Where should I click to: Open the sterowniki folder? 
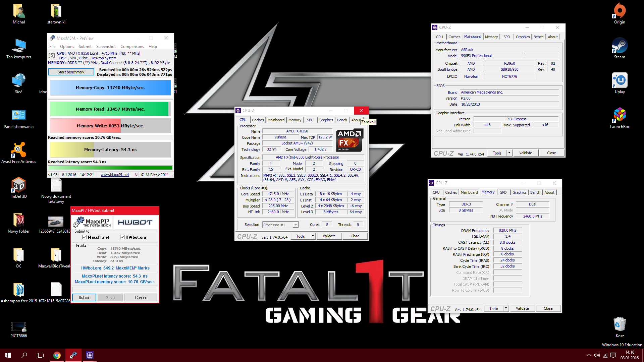56,13
